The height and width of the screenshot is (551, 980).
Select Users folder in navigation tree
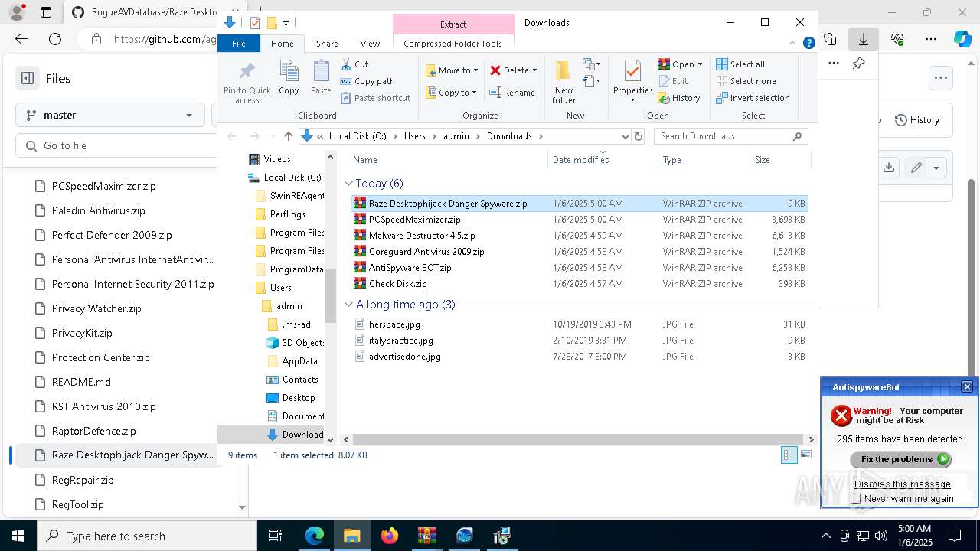click(280, 288)
